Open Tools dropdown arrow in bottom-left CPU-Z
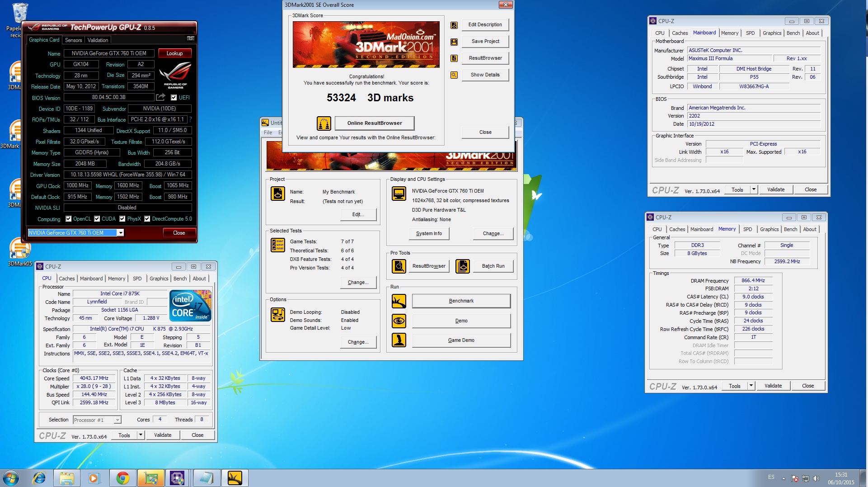Viewport: 868px width, 487px height. 141,435
